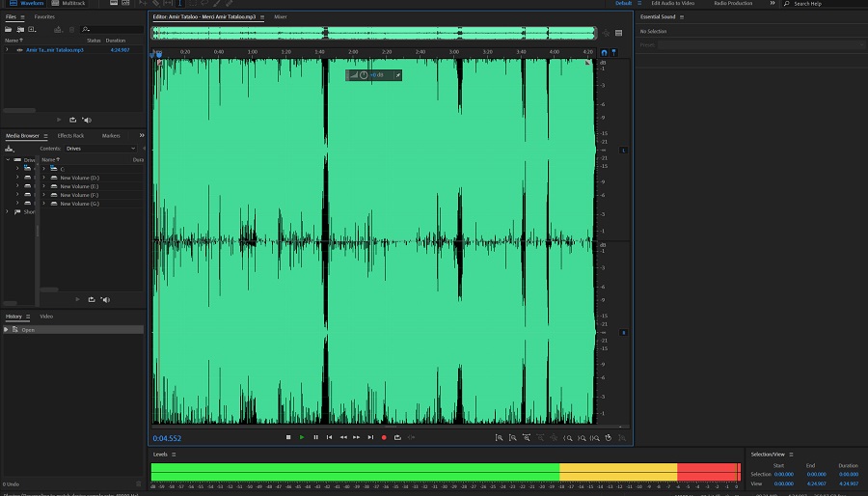Click the red Record button
The image size is (868, 496).
point(383,438)
